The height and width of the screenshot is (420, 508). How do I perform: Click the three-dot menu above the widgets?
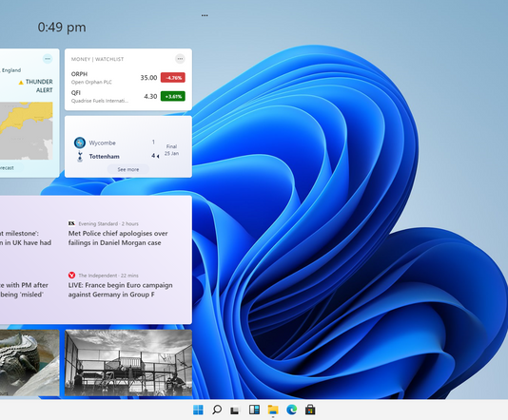[x=205, y=15]
